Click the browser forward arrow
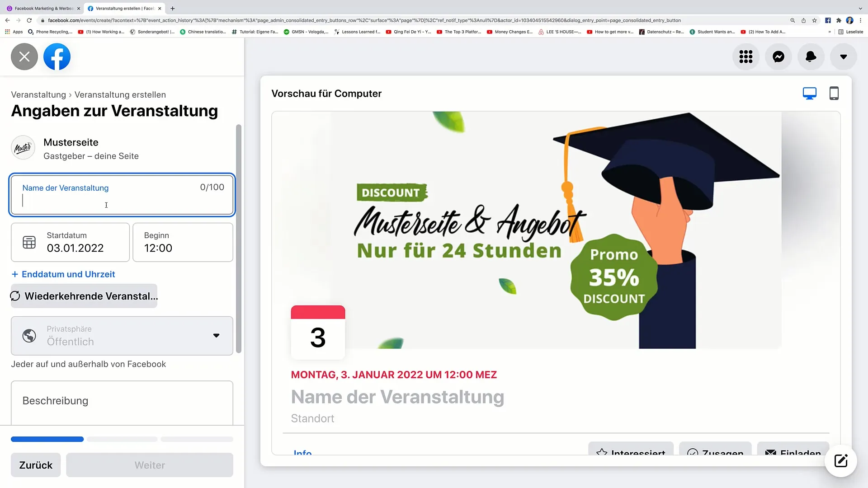This screenshot has height=488, width=868. pos(18,20)
